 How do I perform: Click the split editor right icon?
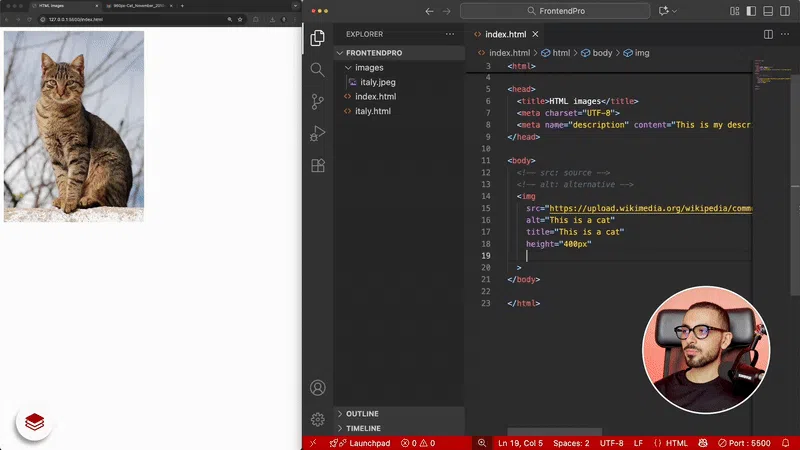click(768, 34)
